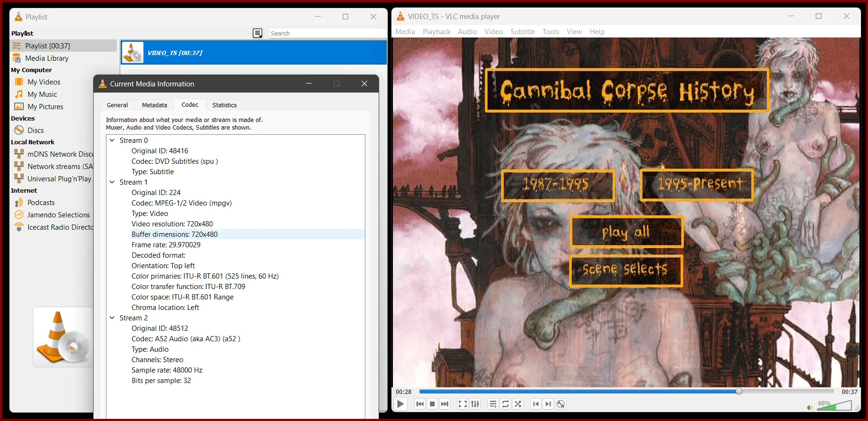The width and height of the screenshot is (868, 421).
Task: Collapse the Stream 1 section
Action: click(x=112, y=182)
